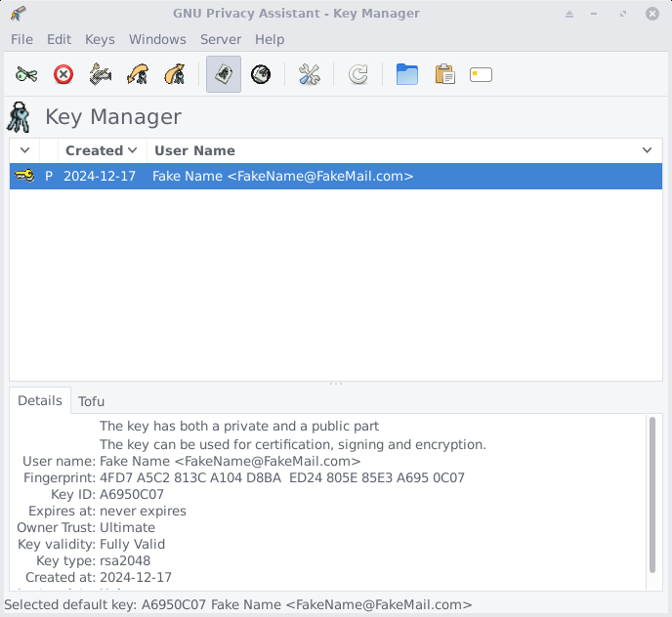Click the GPA app icon in title bar
This screenshot has width=672, height=617.
point(18,14)
